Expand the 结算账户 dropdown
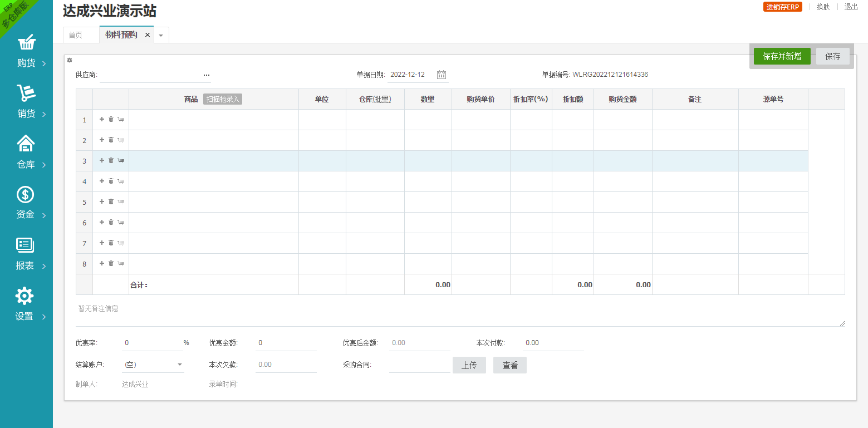 [180, 365]
